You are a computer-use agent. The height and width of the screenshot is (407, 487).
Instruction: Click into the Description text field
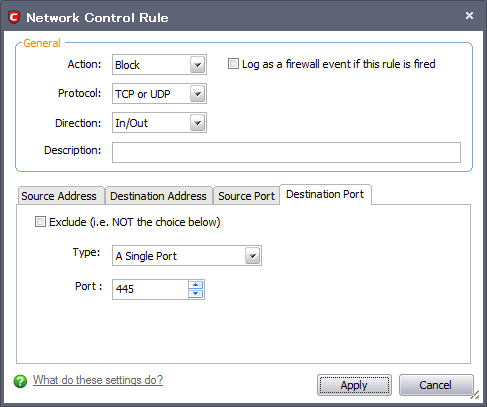click(x=286, y=152)
